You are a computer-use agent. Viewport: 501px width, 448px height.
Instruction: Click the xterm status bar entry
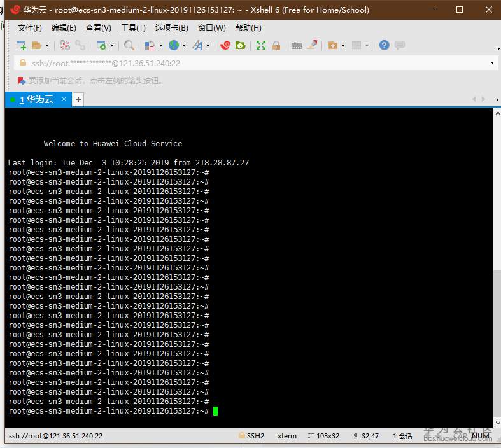pyautogui.click(x=287, y=436)
